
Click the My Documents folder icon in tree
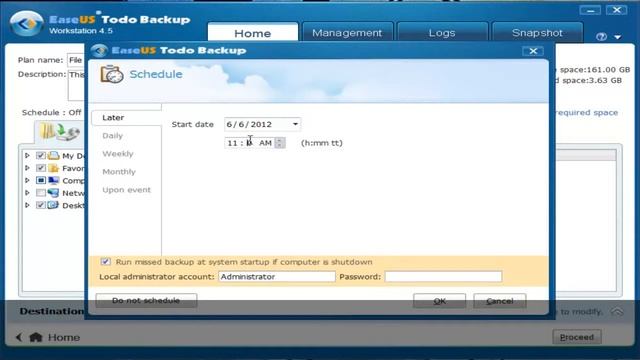point(53,156)
